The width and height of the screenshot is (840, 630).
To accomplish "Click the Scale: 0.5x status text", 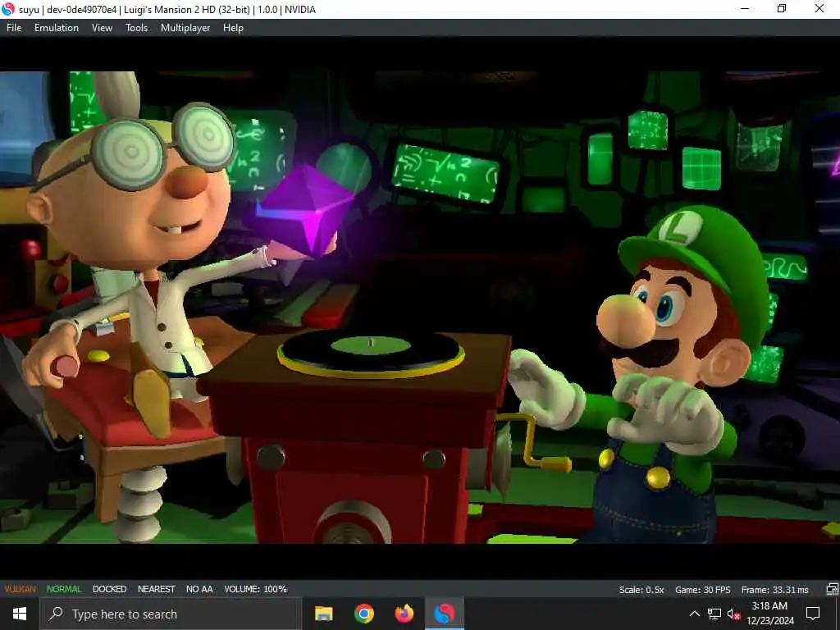I will (x=641, y=589).
